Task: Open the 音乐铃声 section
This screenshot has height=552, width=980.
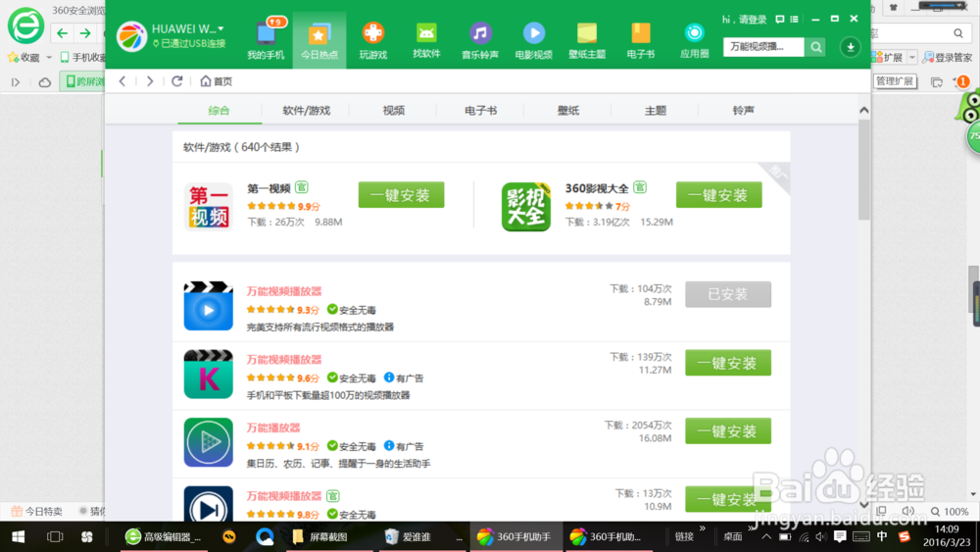Action: click(x=480, y=40)
